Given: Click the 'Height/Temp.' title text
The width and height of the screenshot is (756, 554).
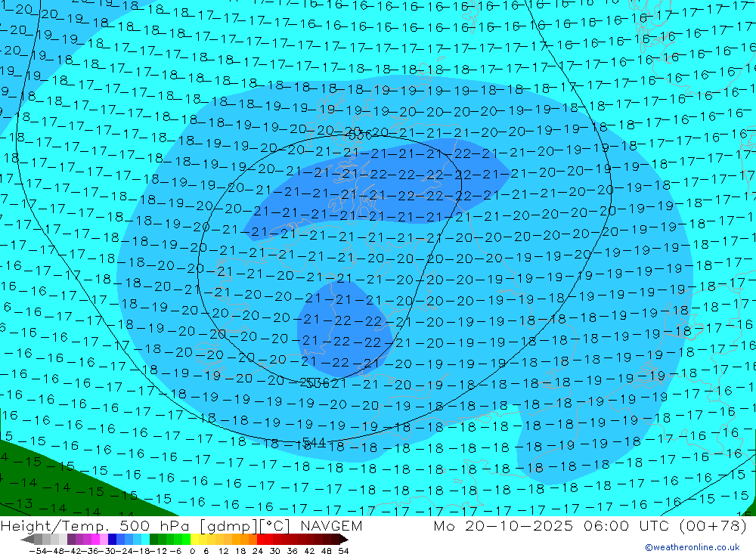Looking at the screenshot, I should (x=55, y=525).
